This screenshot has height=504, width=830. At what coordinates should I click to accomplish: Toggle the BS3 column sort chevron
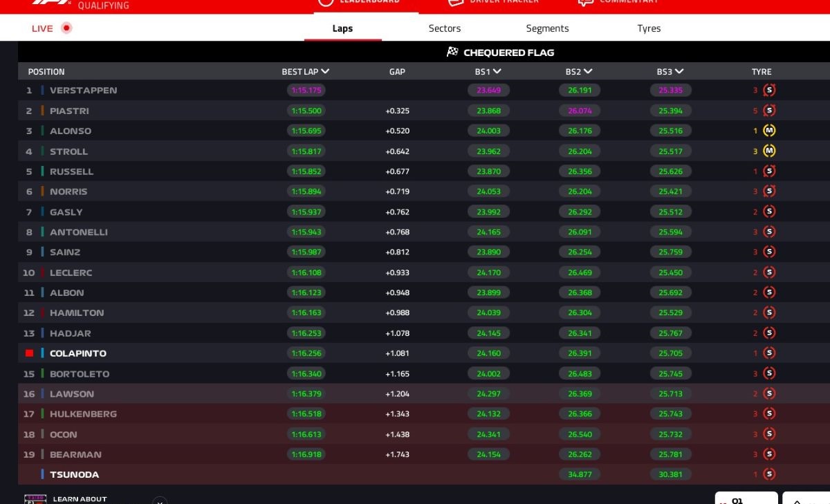[679, 72]
